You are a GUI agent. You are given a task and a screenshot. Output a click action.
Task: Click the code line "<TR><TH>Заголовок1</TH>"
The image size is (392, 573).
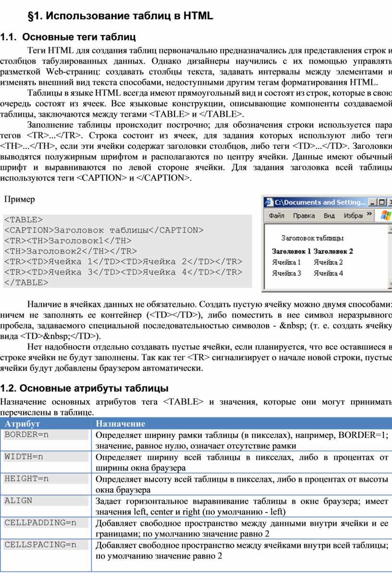(68, 241)
